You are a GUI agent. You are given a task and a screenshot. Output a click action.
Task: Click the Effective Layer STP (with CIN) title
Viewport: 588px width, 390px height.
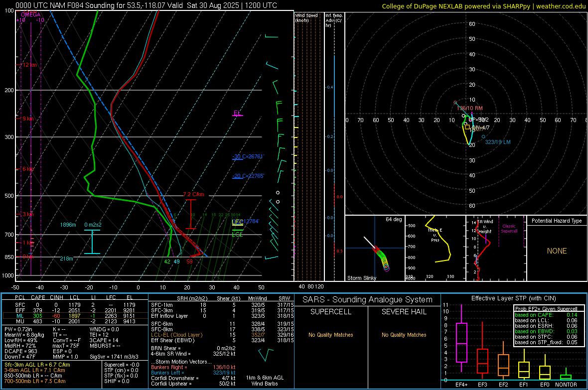tap(513, 298)
